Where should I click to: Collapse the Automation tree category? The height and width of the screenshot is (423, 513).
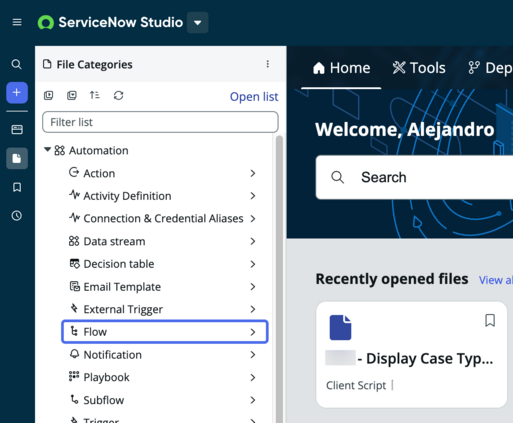click(48, 150)
